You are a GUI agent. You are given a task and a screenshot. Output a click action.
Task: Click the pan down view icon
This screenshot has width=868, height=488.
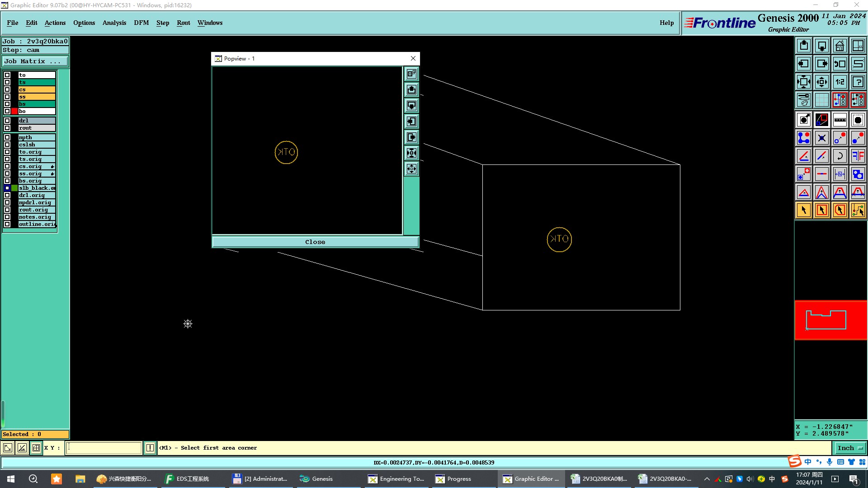822,46
